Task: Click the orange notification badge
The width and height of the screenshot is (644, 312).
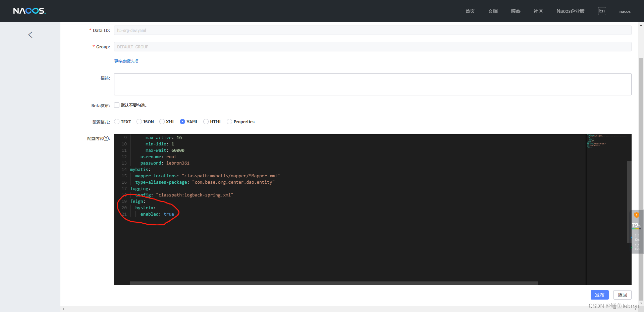Action: point(637,215)
